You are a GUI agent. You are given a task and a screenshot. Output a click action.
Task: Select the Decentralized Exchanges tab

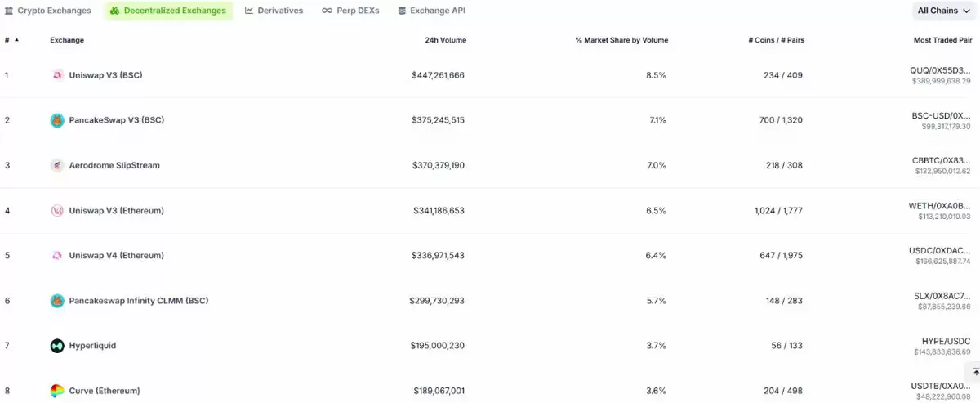pyautogui.click(x=168, y=11)
